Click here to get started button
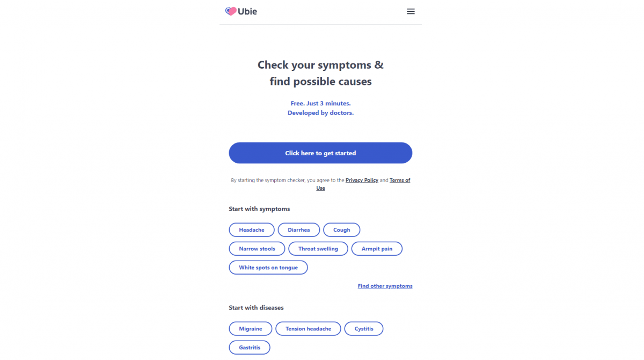Screen dimensions: 644x360 pos(320,153)
